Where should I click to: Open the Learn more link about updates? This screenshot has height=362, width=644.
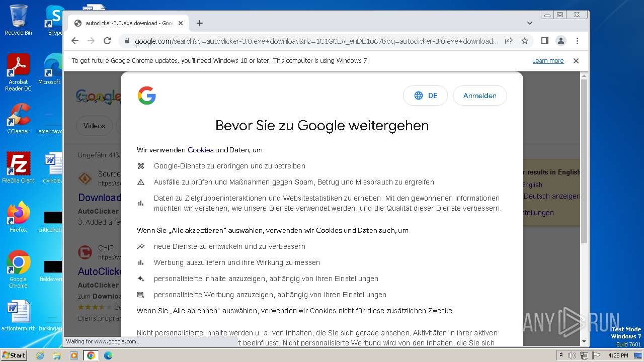click(548, 61)
